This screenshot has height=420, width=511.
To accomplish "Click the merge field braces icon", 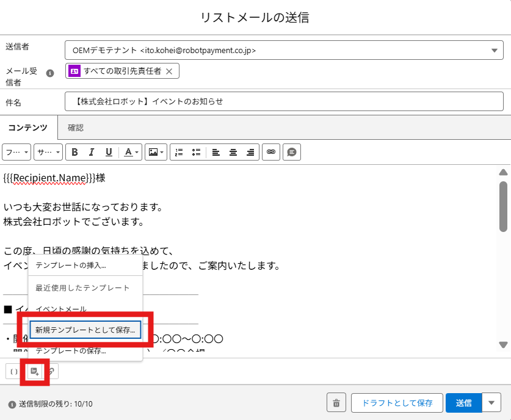I will pos(14,371).
